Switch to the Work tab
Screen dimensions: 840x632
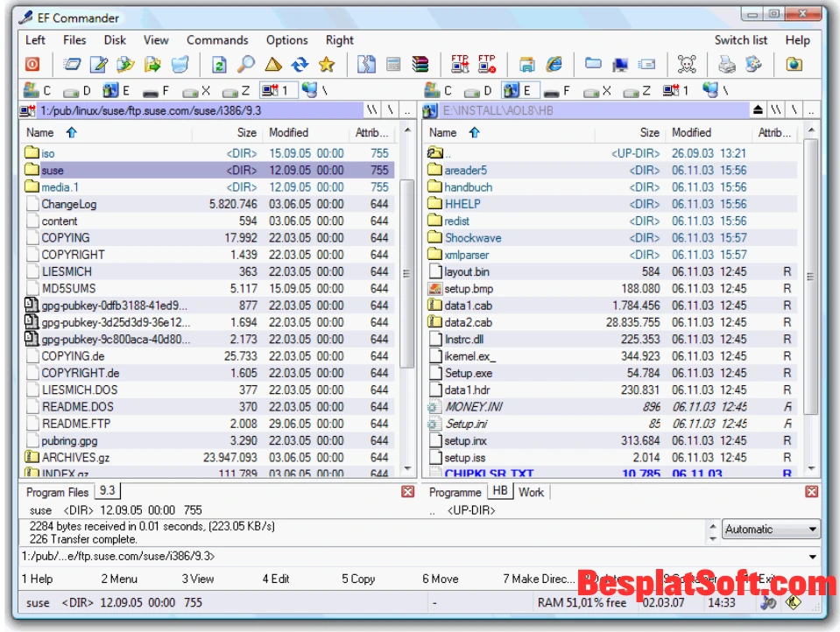coord(531,492)
